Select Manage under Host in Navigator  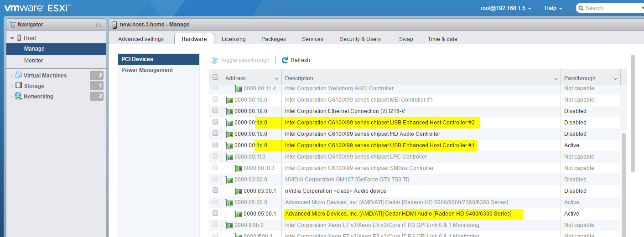click(x=56, y=49)
